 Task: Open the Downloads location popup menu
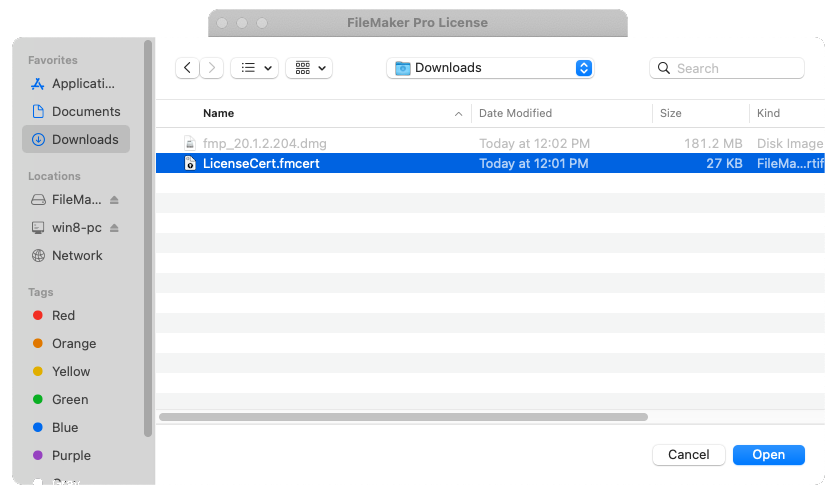tap(490, 68)
